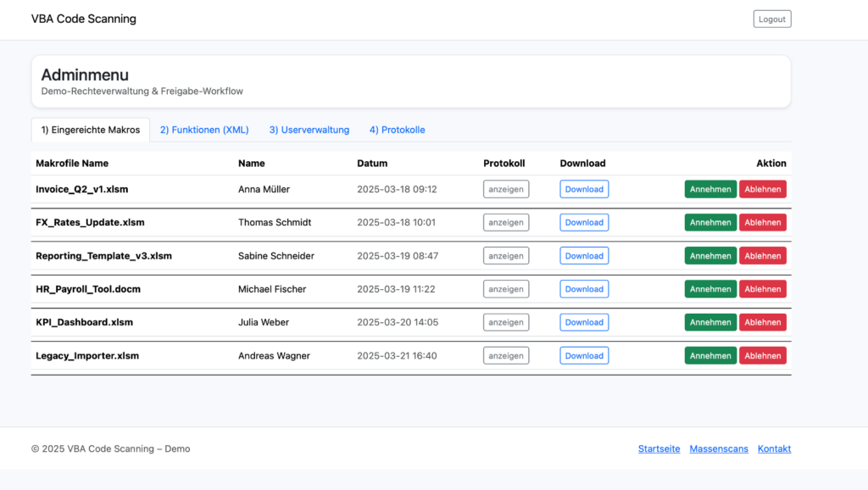Click anzeigen for Legacy_Importer.xlsm
The height and width of the screenshot is (490, 868).
(506, 355)
